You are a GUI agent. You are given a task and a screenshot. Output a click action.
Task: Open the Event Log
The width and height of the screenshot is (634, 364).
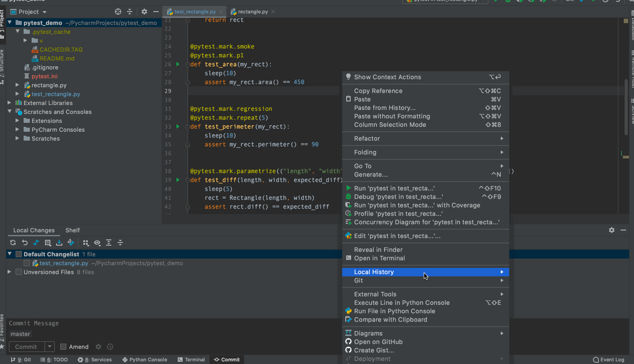pyautogui.click(x=609, y=360)
